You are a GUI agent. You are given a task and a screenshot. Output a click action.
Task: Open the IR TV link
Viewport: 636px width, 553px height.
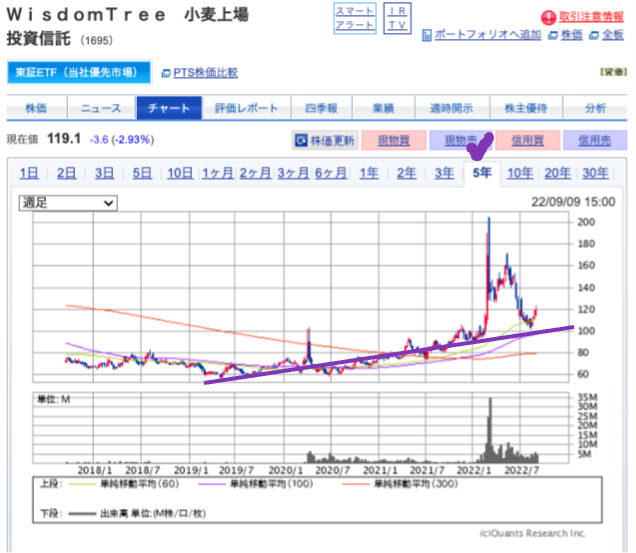click(x=398, y=18)
